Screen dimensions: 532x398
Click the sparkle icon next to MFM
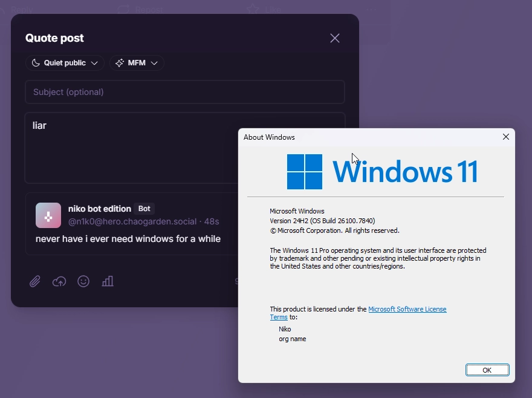coord(119,63)
